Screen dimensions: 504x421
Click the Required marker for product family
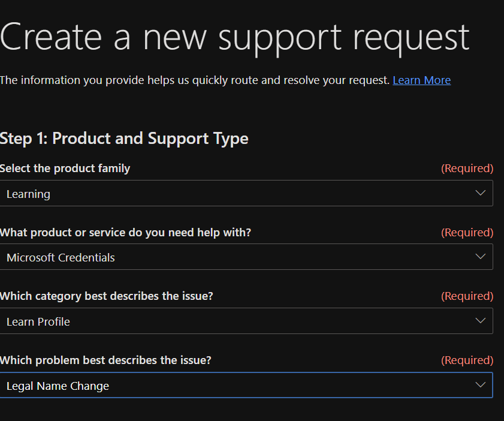pyautogui.click(x=467, y=169)
